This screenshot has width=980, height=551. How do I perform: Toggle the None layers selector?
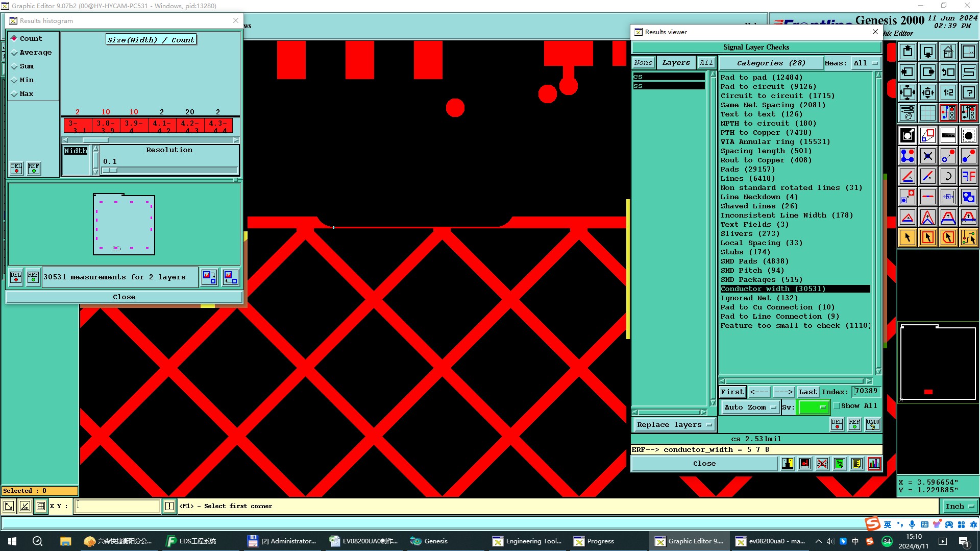pyautogui.click(x=644, y=63)
